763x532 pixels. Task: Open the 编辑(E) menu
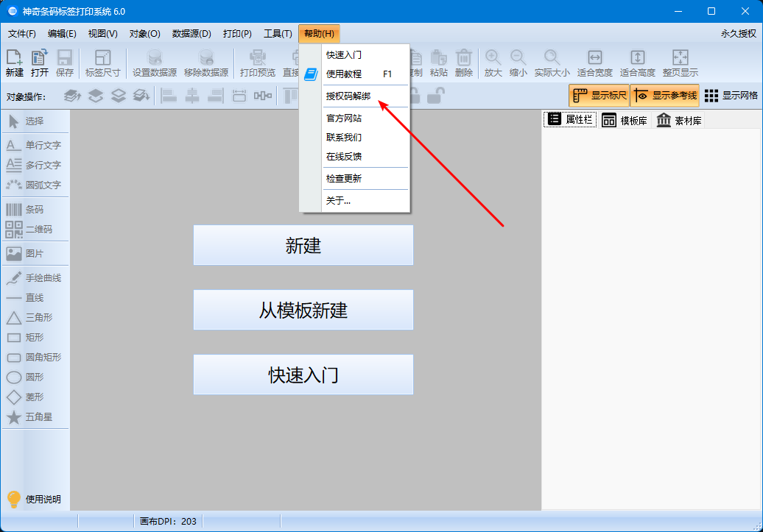(x=62, y=34)
